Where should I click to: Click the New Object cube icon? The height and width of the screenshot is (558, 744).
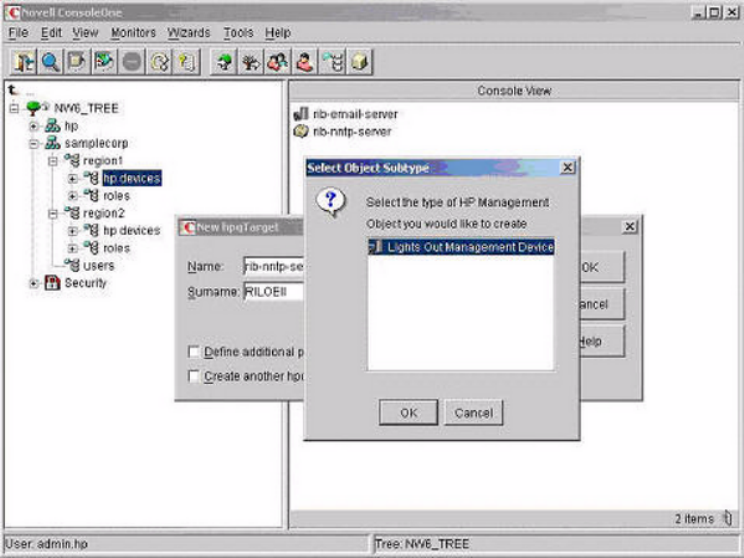(x=360, y=62)
